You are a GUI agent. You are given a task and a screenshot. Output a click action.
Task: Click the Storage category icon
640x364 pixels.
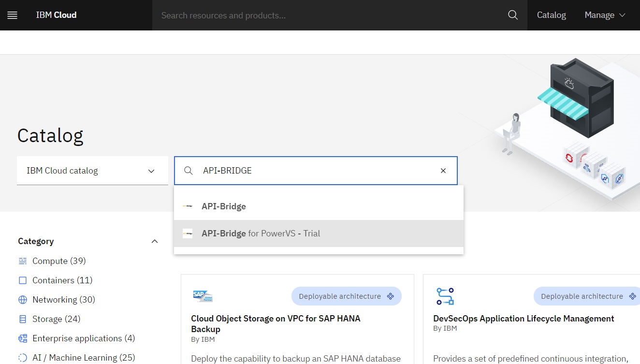pyautogui.click(x=23, y=319)
